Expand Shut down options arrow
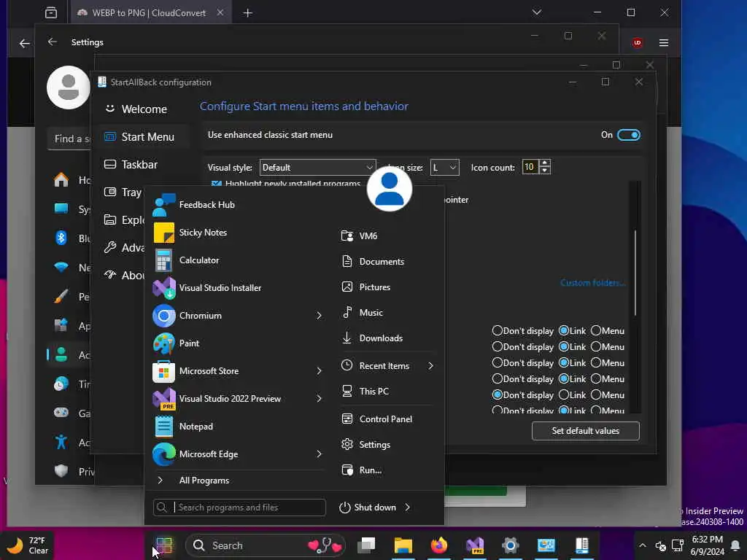 (x=407, y=507)
